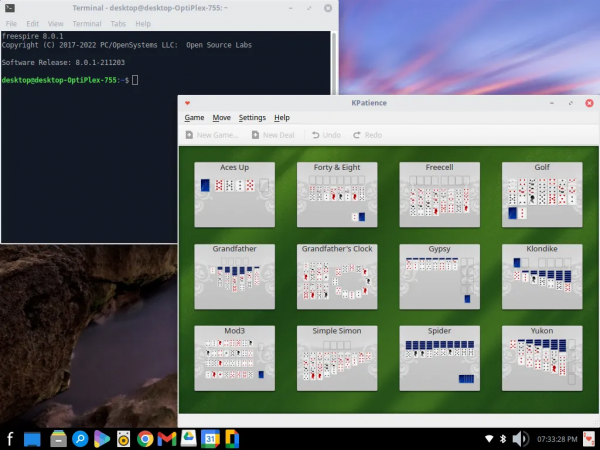Click the terminal command prompt line

tap(70, 80)
